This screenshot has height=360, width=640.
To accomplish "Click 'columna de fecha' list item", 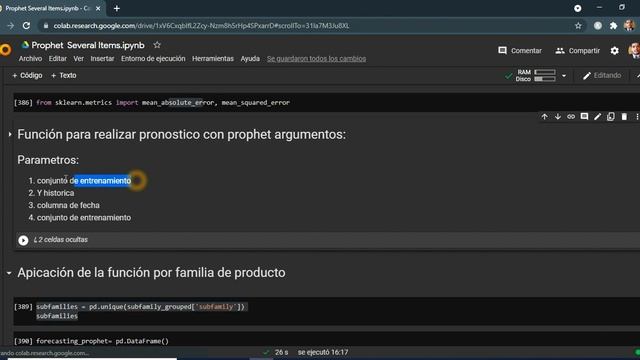I will coord(68,205).
